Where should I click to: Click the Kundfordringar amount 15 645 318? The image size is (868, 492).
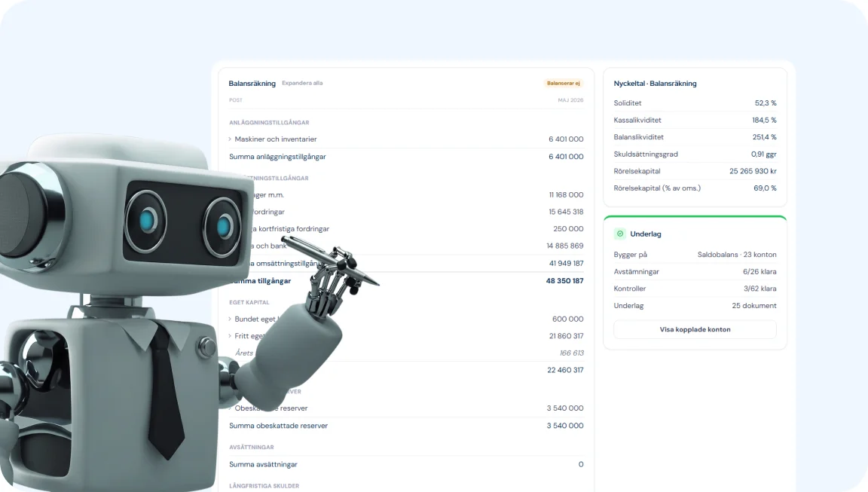point(566,212)
